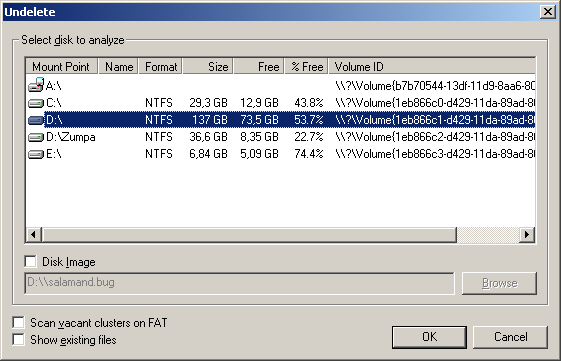Screen dimensions: 561x361
Task: Confirm with the OK button
Action: pyautogui.click(x=429, y=337)
